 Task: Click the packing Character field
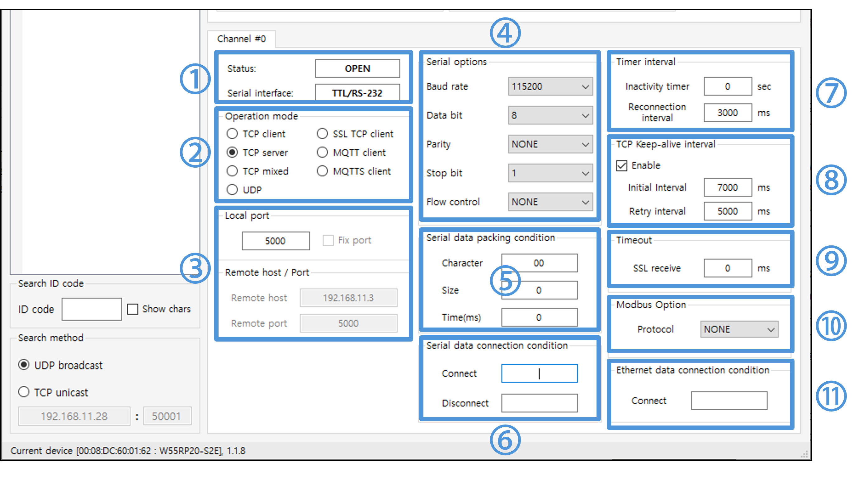tap(539, 263)
